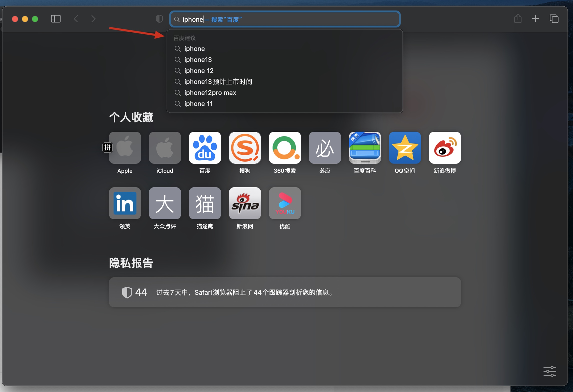Click the Privacy Report shield in toolbar
The height and width of the screenshot is (392, 573).
pyautogui.click(x=159, y=18)
